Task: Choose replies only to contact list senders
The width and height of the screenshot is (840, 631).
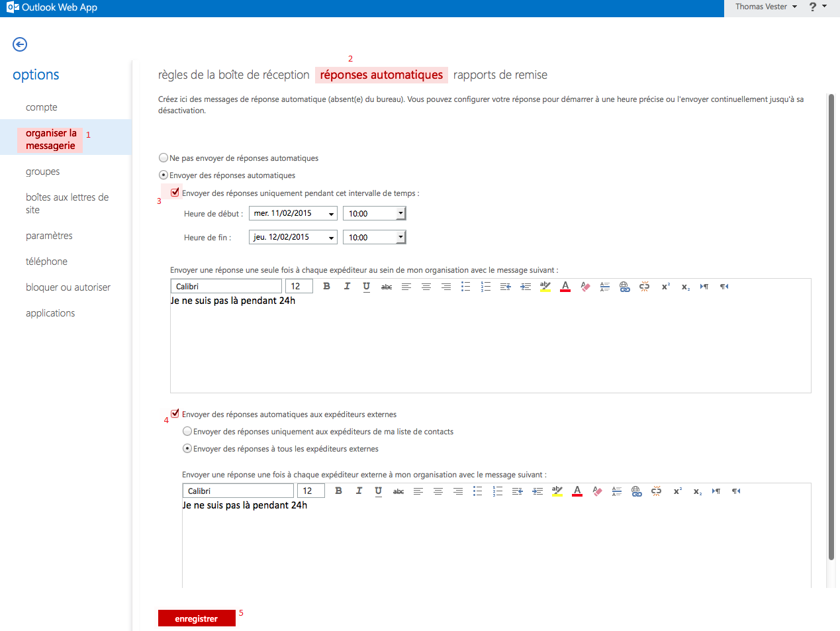Action: point(187,431)
